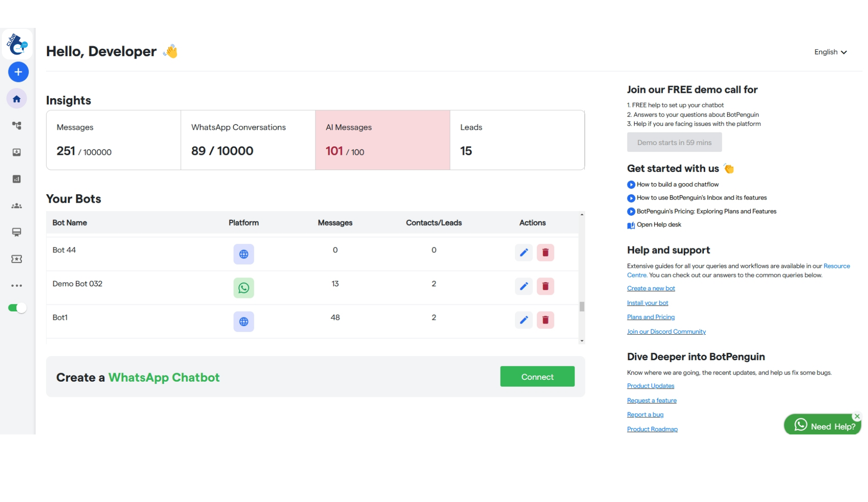Click the website platform icon for Bot1
Screen dimensions: 868x502
(x=244, y=322)
